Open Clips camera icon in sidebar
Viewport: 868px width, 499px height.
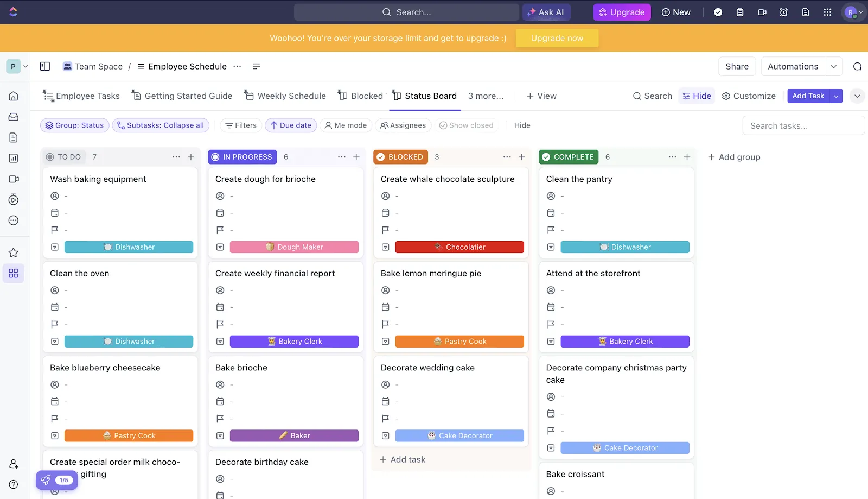(14, 179)
